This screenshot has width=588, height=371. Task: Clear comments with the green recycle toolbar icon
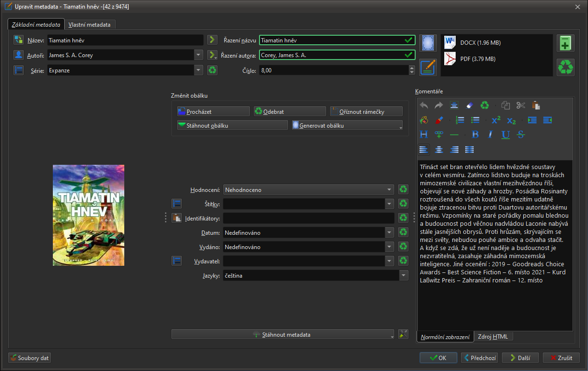(x=485, y=106)
